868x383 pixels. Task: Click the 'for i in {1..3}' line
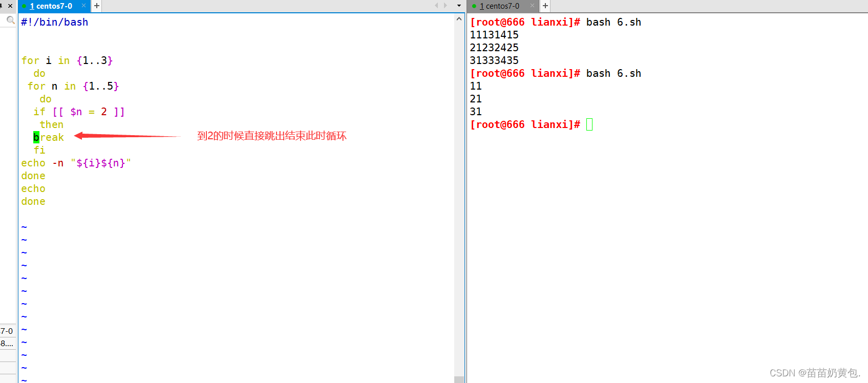[67, 60]
